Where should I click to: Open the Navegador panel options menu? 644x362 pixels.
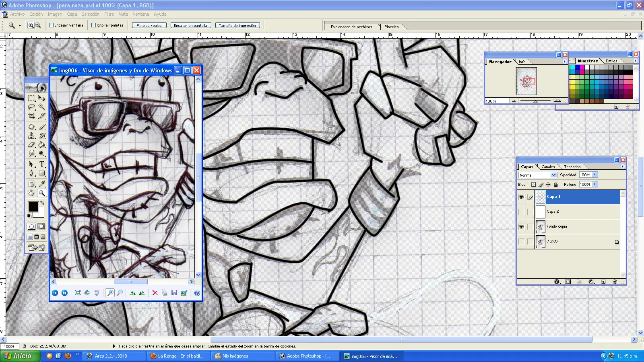[564, 62]
